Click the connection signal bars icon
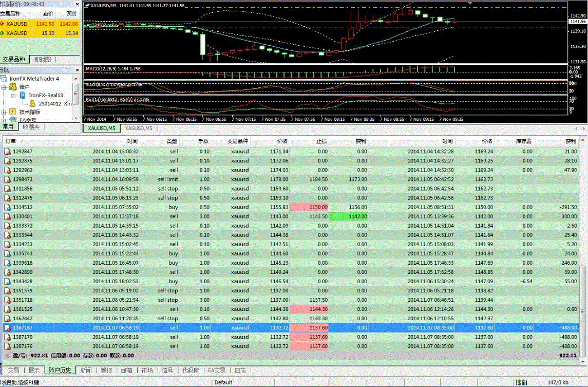The height and width of the screenshot is (387, 588). (x=521, y=382)
